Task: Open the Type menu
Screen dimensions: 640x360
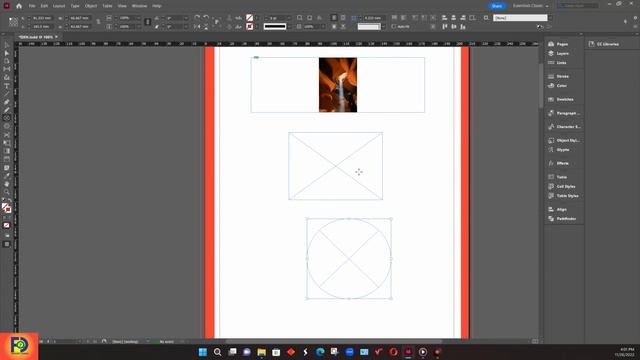Action: 75,6
